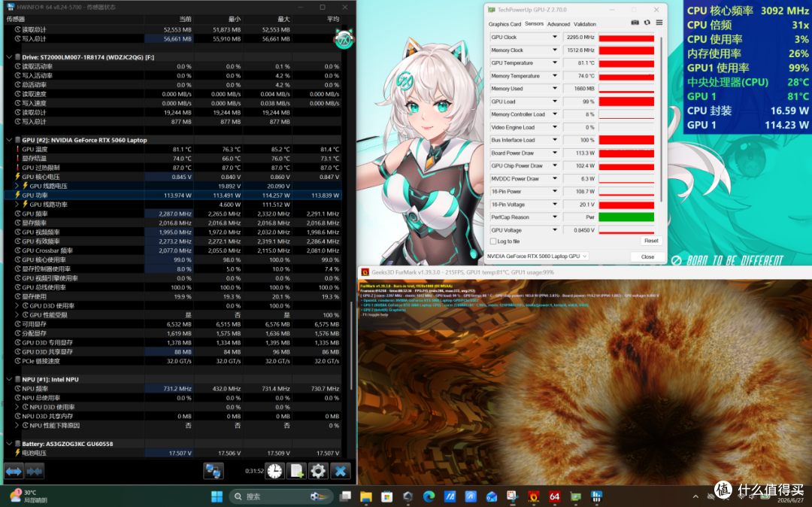
Task: Open GPU Clock sensor dropdown in GPU-Z
Action: 555,38
